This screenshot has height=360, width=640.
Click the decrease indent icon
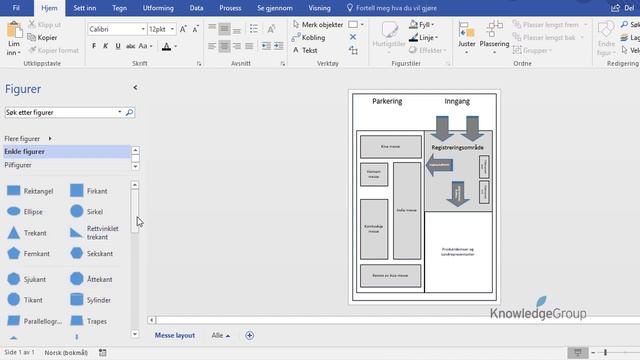tap(266, 46)
